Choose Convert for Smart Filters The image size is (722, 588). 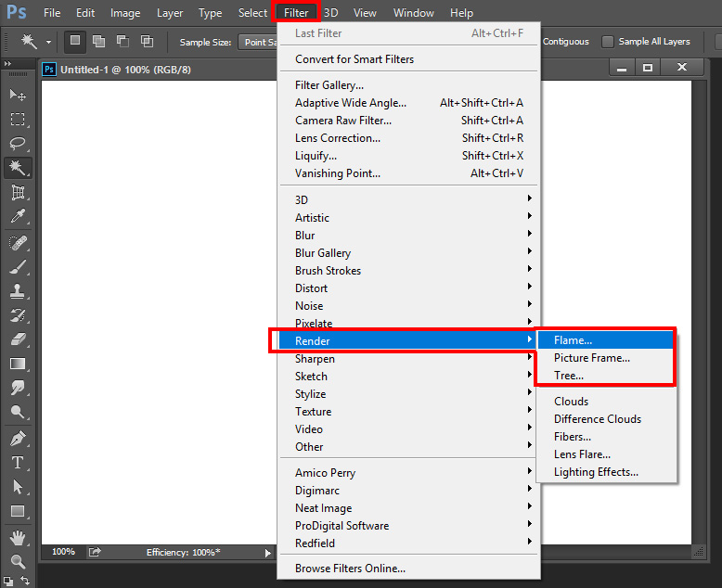point(408,58)
